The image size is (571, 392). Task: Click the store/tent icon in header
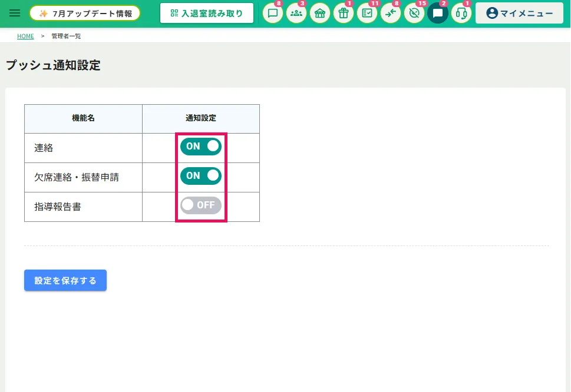click(320, 14)
